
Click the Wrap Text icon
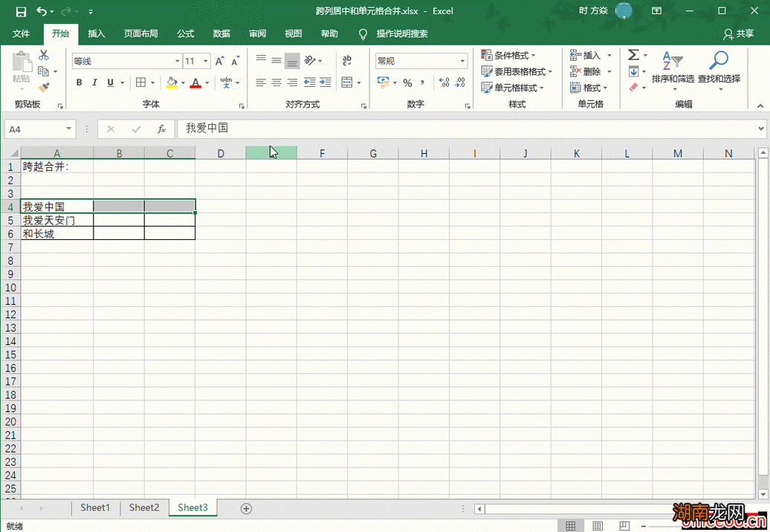[347, 60]
